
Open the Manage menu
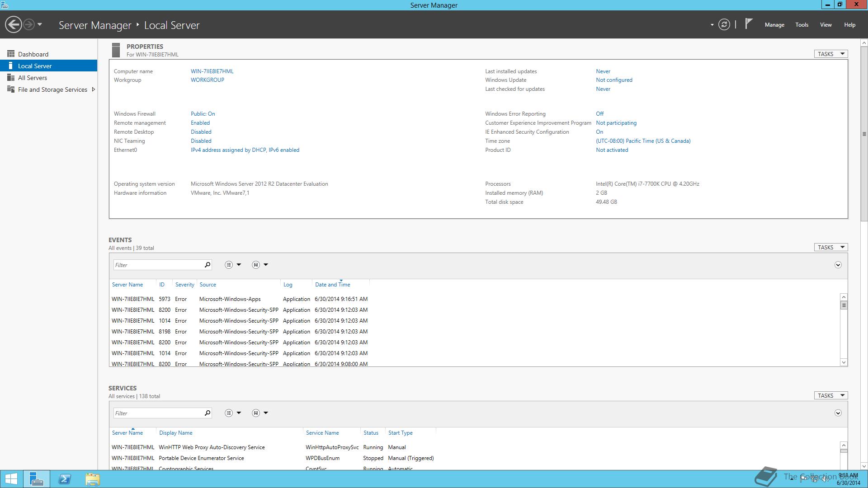(774, 25)
